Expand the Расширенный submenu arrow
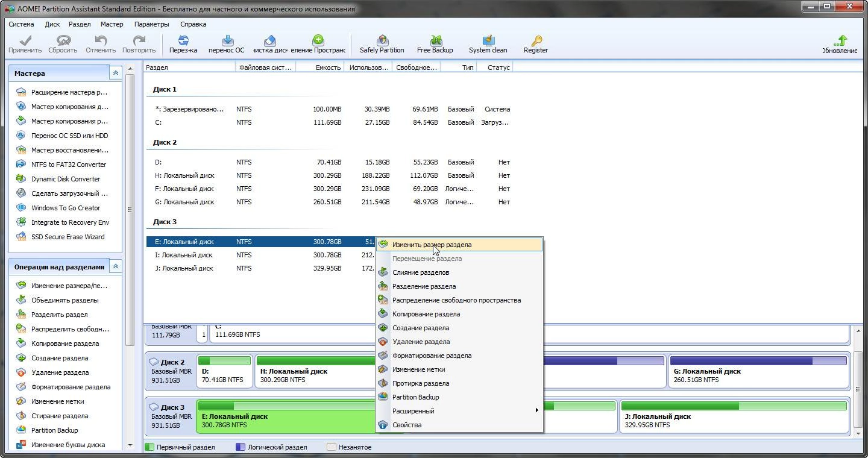This screenshot has width=868, height=458. click(x=536, y=411)
